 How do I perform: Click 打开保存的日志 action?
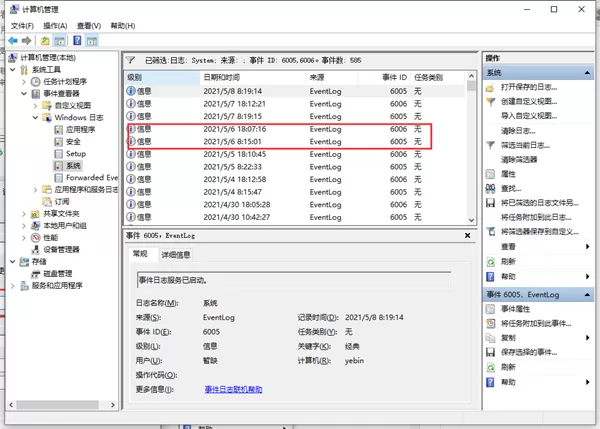point(529,87)
